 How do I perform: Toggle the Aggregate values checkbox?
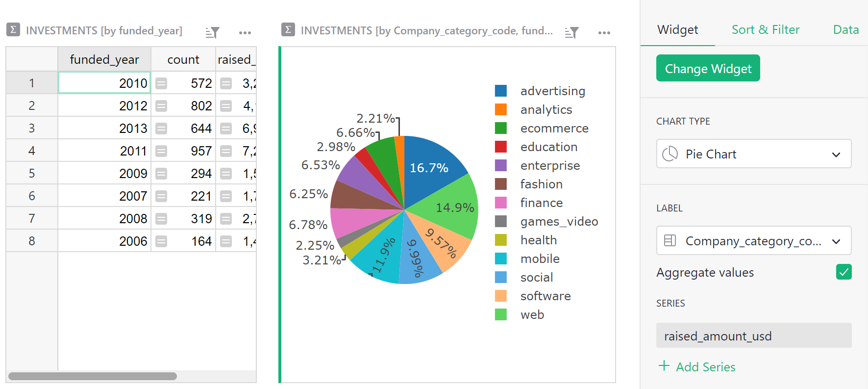[x=843, y=272]
